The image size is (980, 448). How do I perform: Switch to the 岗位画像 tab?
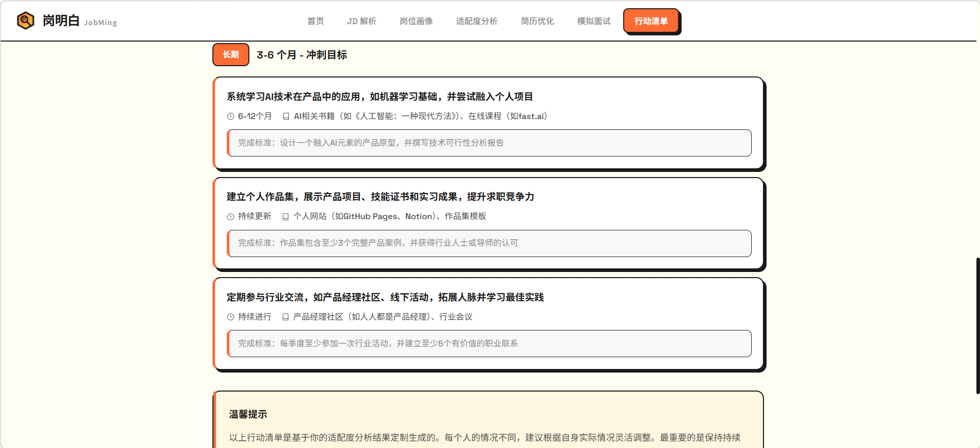416,21
